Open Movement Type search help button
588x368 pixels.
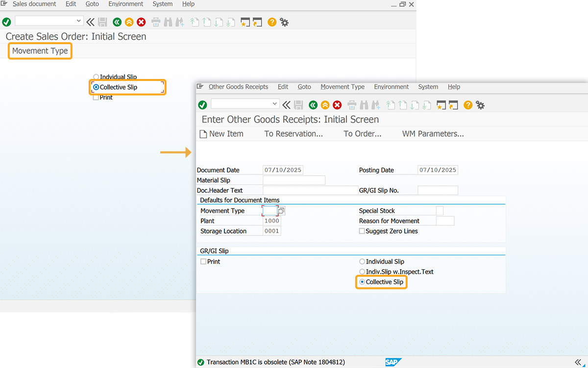point(281,211)
